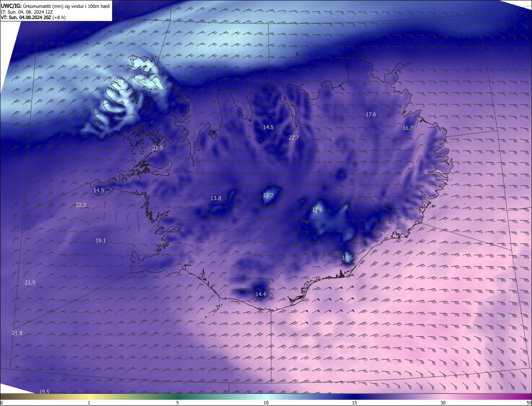
Task: Click the 22.3 value label on the map
Action: click(x=81, y=205)
